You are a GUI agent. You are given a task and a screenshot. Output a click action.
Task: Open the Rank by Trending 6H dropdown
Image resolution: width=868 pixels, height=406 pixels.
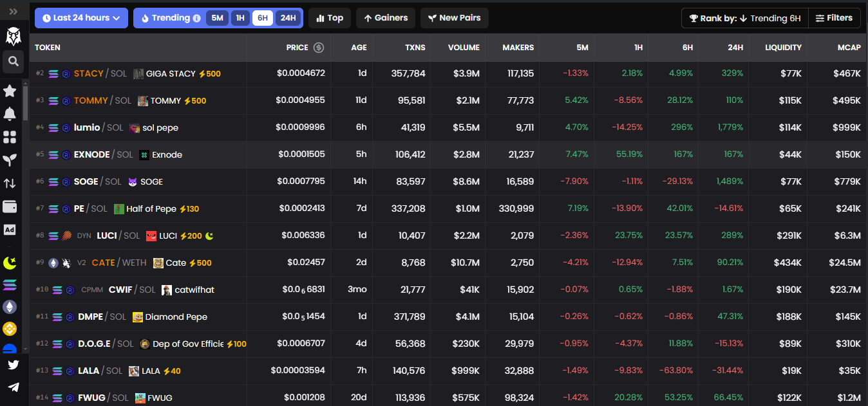(x=744, y=17)
